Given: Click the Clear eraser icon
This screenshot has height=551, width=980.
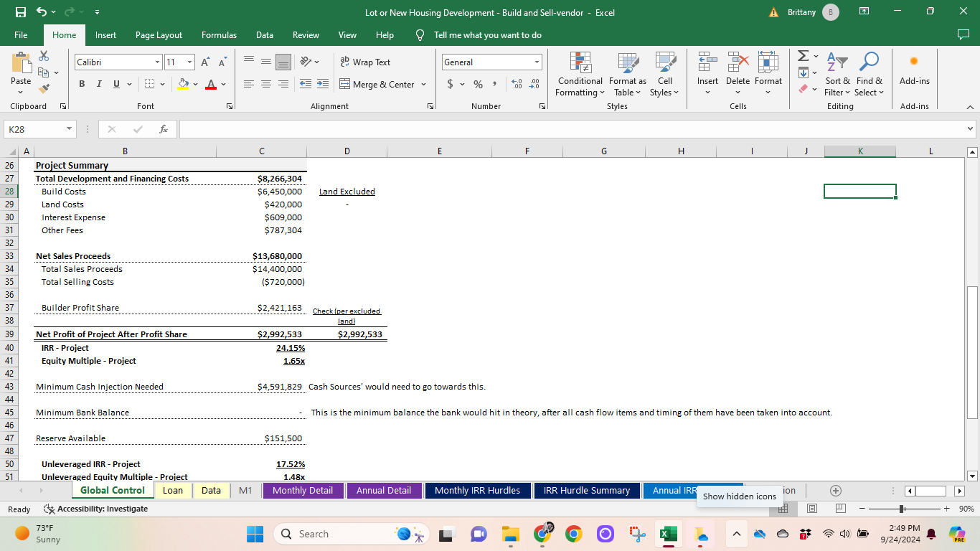Looking at the screenshot, I should [x=804, y=89].
